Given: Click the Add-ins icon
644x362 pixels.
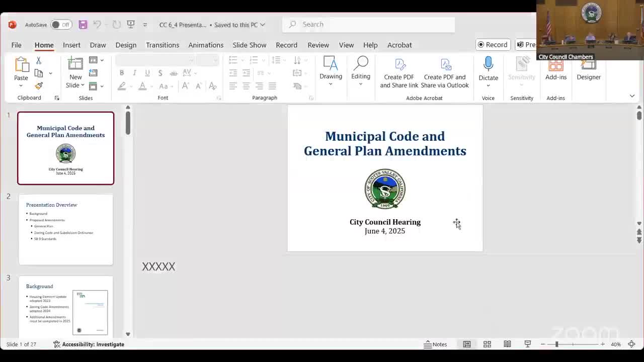Looking at the screenshot, I should click(x=555, y=69).
